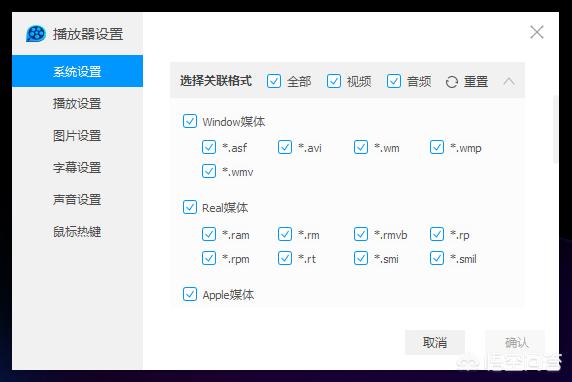
Task: Click the vertical scrollbar on right edge
Action: [556, 130]
